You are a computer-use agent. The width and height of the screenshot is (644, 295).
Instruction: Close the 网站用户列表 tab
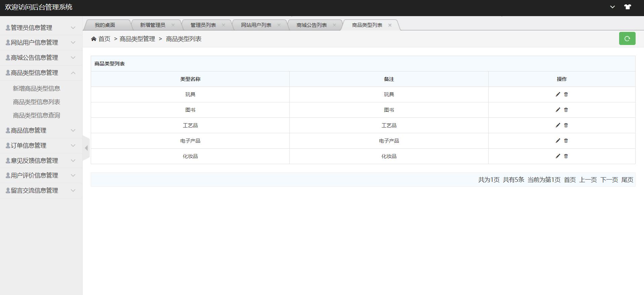coord(279,25)
